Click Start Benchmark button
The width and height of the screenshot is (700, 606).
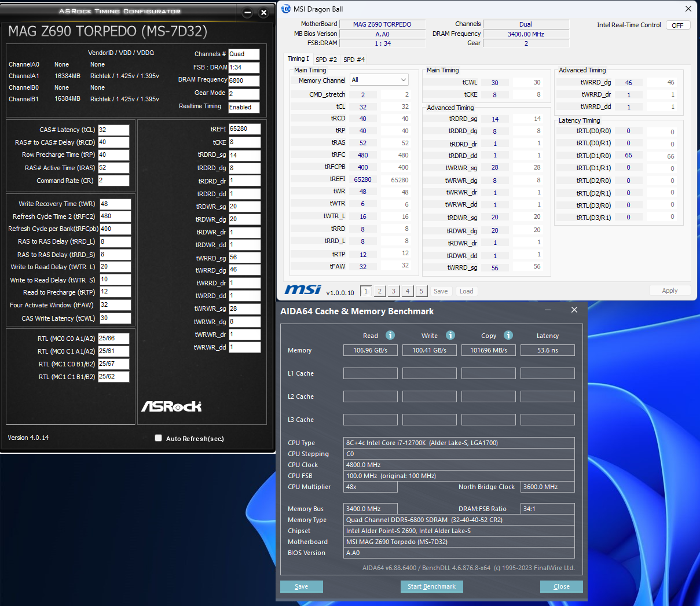(431, 586)
